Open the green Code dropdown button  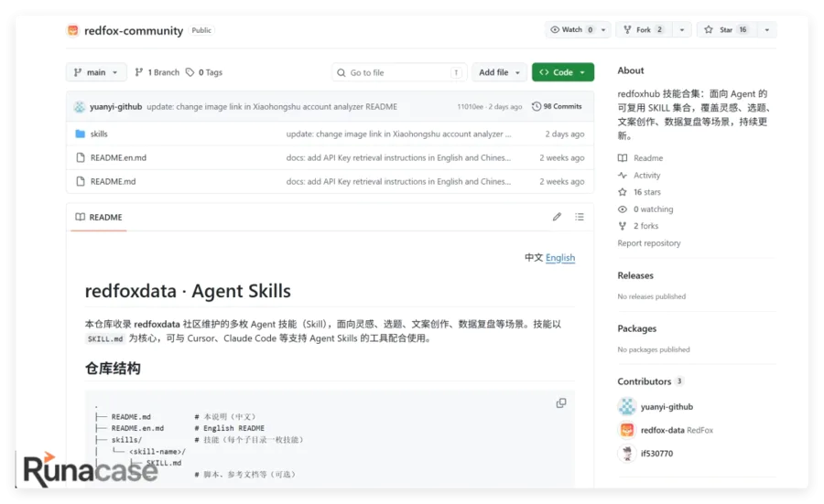(x=563, y=72)
